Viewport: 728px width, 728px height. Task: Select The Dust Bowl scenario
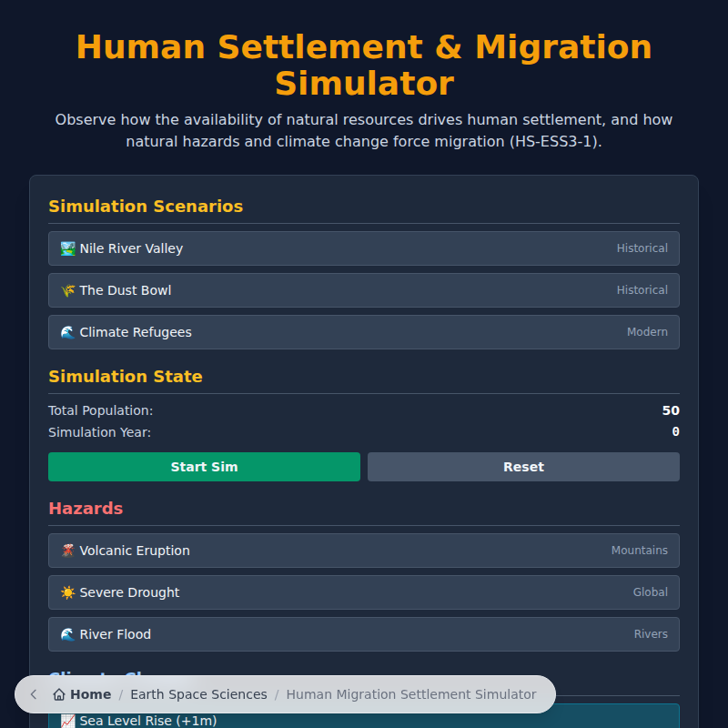tap(364, 289)
